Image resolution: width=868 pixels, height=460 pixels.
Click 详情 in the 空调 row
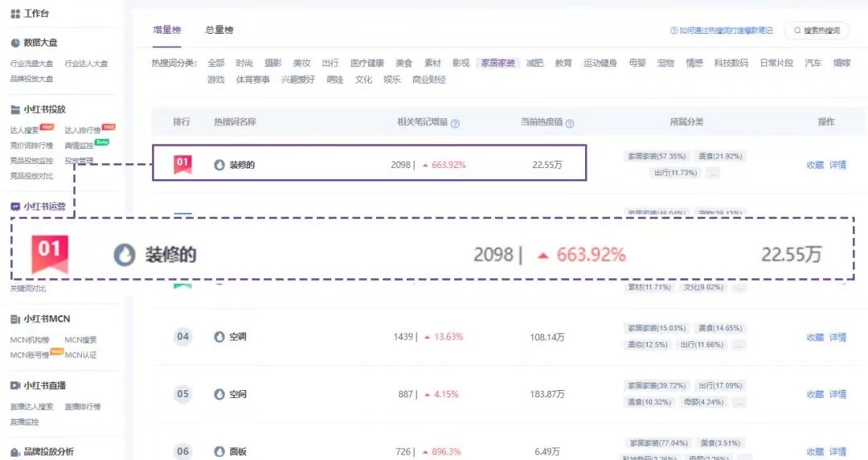coord(837,337)
